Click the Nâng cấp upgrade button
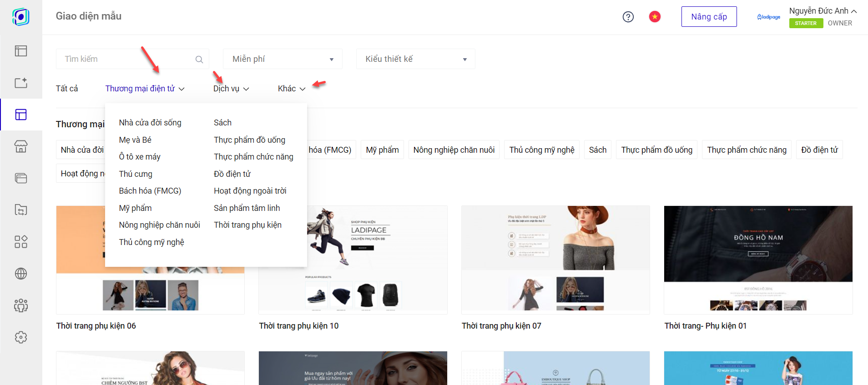Viewport: 868px width, 385px height. tap(709, 17)
